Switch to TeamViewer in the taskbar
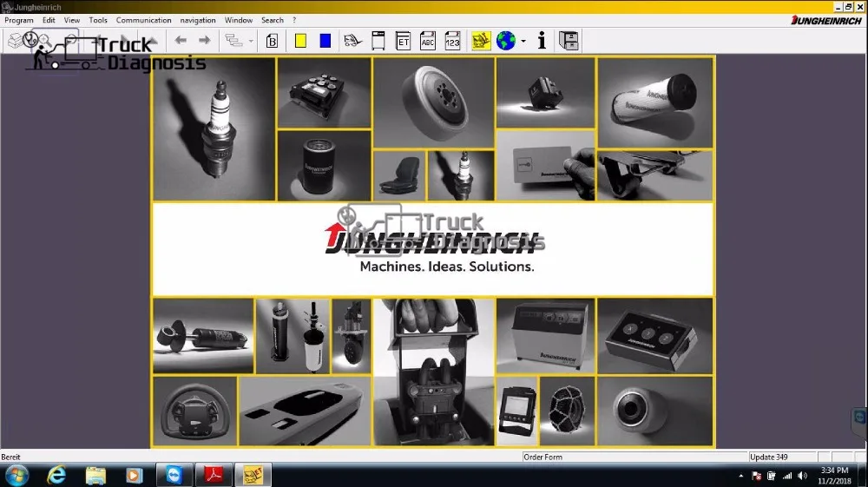 174,476
